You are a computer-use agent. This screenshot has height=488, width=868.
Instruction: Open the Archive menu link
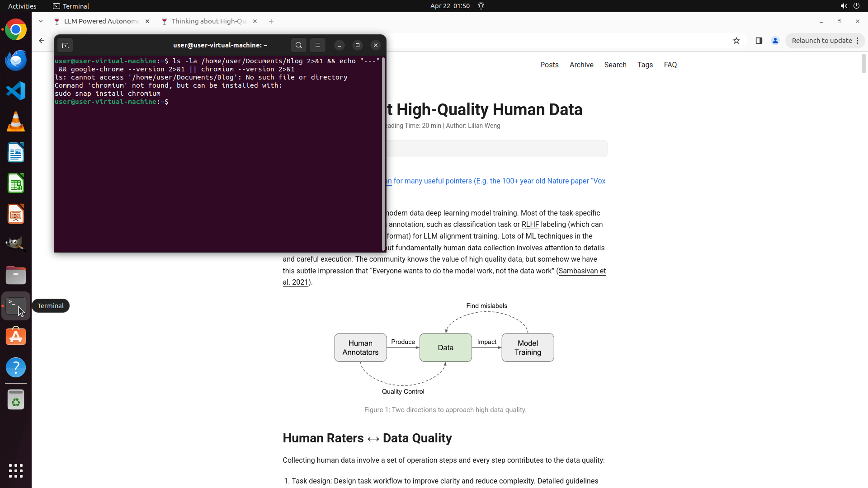pos(581,65)
